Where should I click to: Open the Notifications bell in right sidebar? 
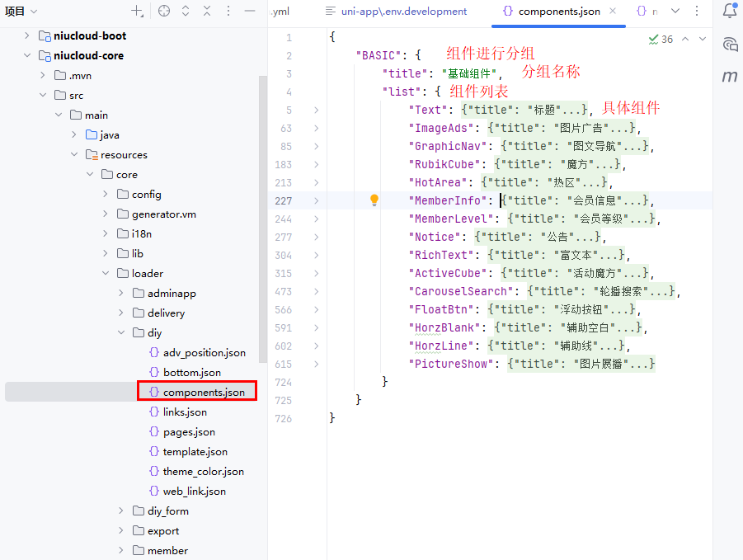[x=729, y=11]
